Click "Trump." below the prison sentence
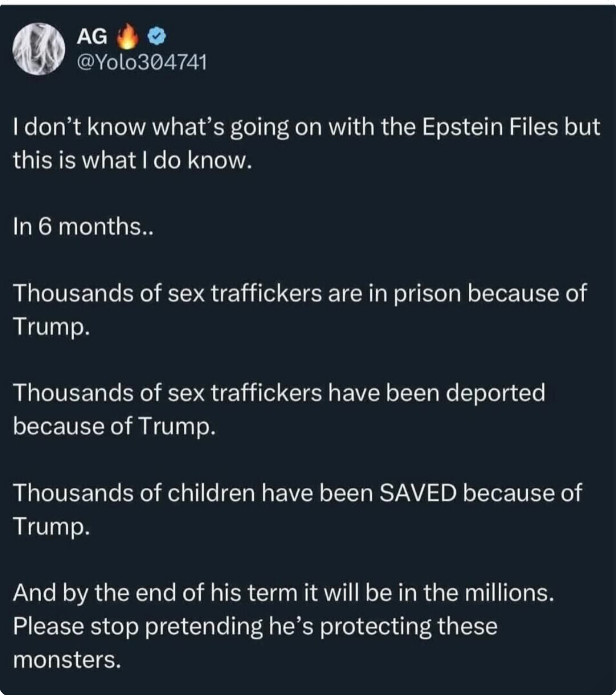Image resolution: width=616 pixels, height=695 pixels. click(x=51, y=326)
